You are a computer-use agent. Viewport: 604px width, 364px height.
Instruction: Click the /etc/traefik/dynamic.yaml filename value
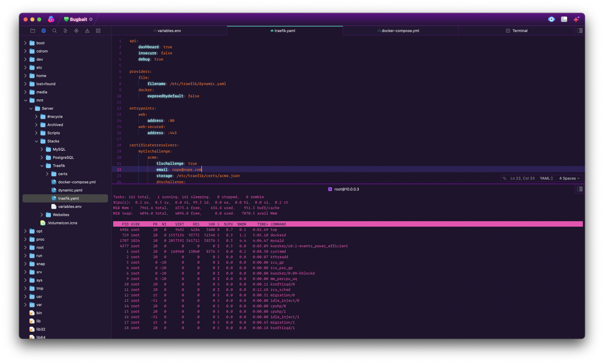click(198, 84)
